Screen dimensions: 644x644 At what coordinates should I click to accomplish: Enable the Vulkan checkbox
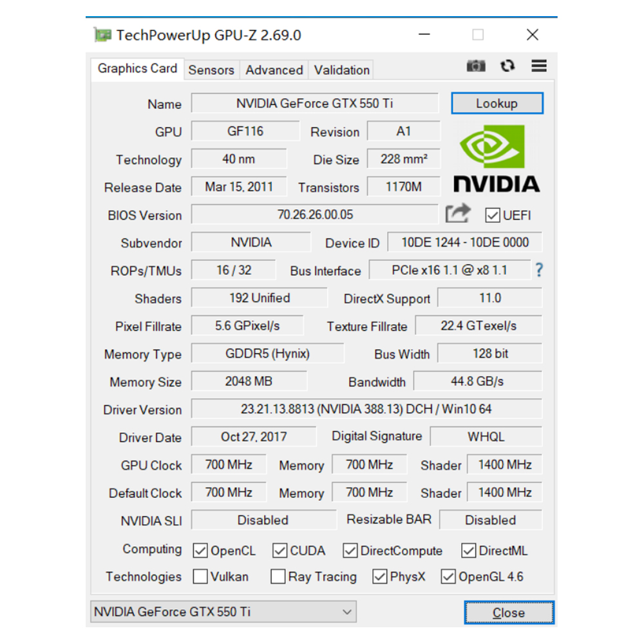point(200,576)
